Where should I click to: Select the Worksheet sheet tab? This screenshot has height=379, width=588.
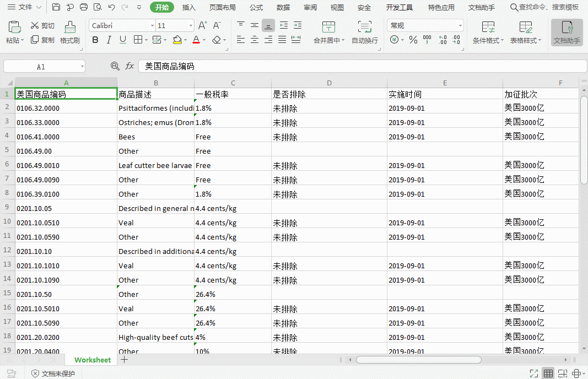(x=93, y=360)
